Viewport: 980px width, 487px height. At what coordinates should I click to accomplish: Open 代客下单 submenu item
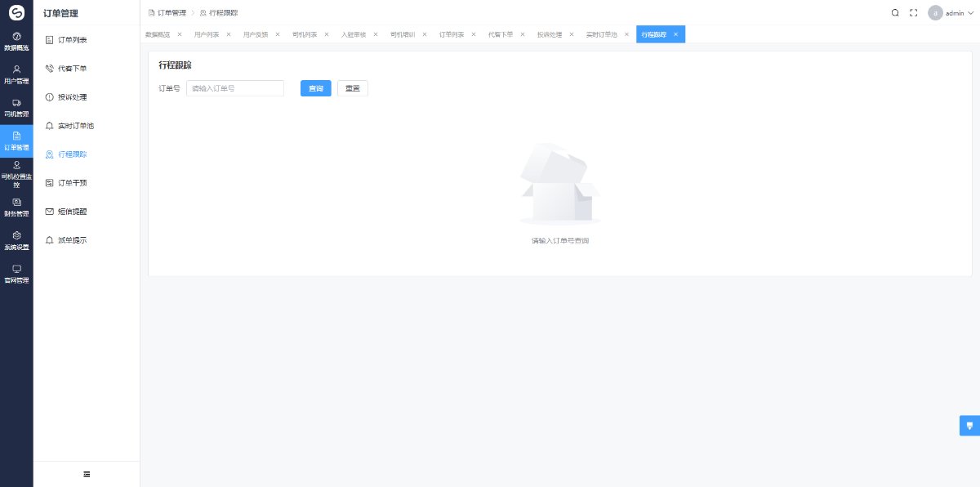[87, 69]
